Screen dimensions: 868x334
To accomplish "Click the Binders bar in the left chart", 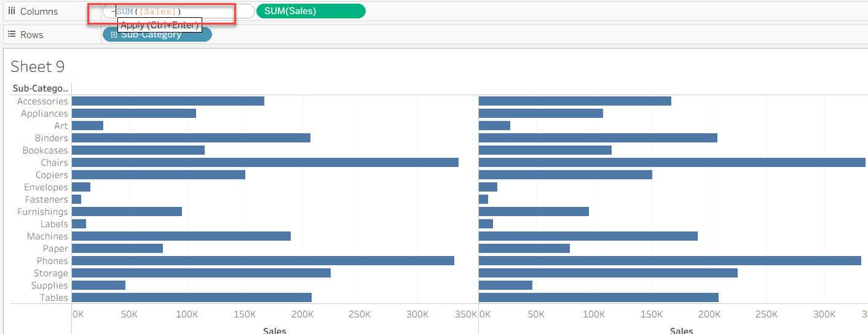I will (191, 138).
